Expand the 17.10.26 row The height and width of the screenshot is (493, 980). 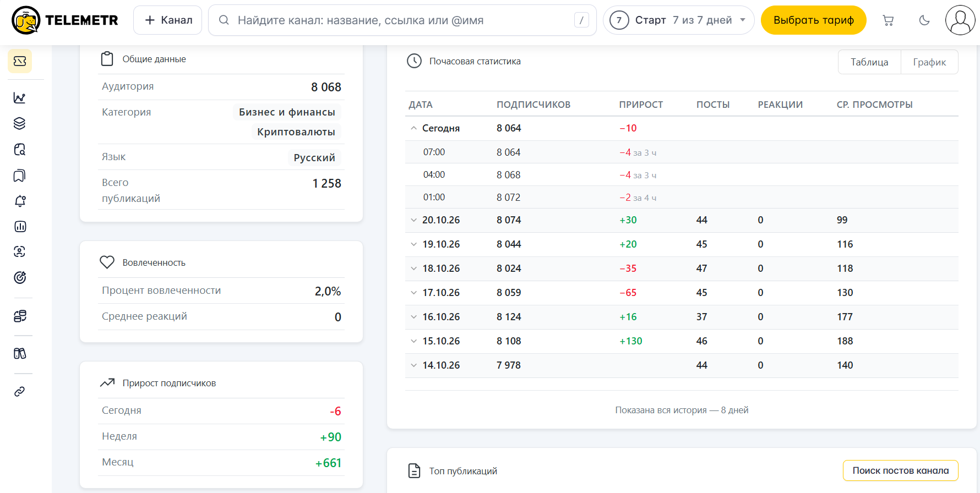[x=413, y=293]
